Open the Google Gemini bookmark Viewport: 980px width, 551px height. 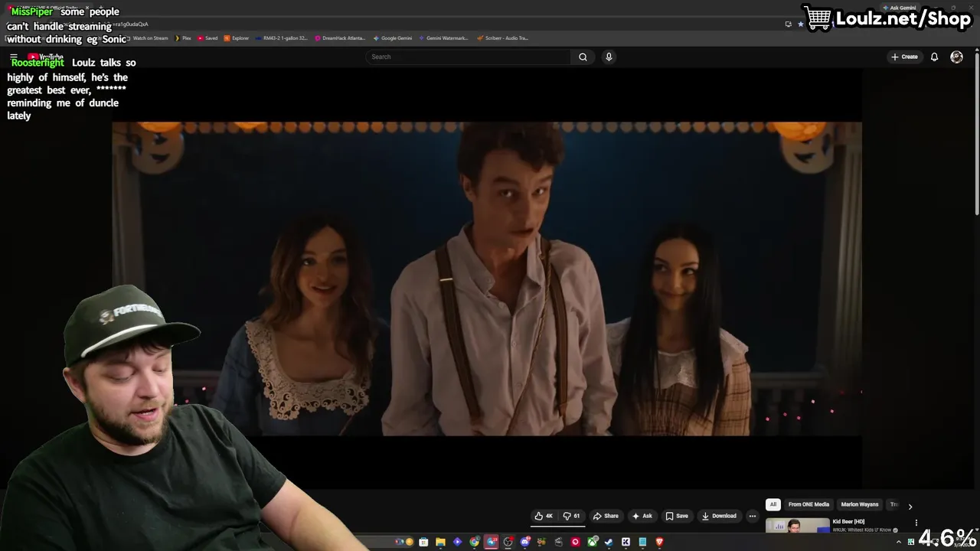tap(393, 37)
